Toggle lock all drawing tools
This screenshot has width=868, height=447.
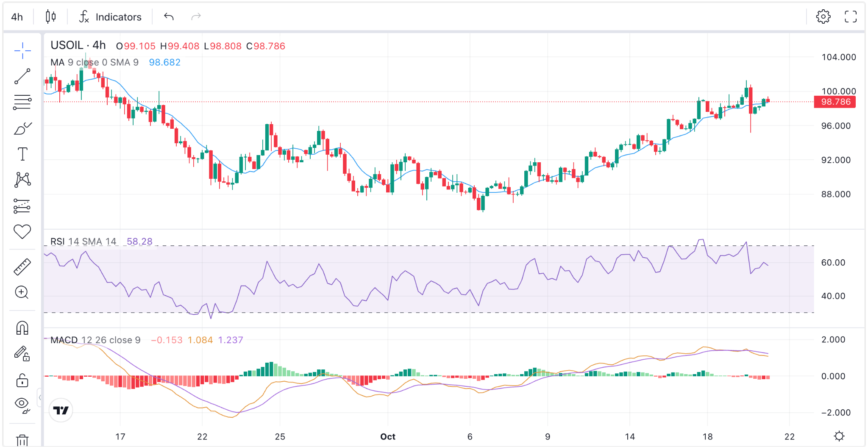coord(22,380)
